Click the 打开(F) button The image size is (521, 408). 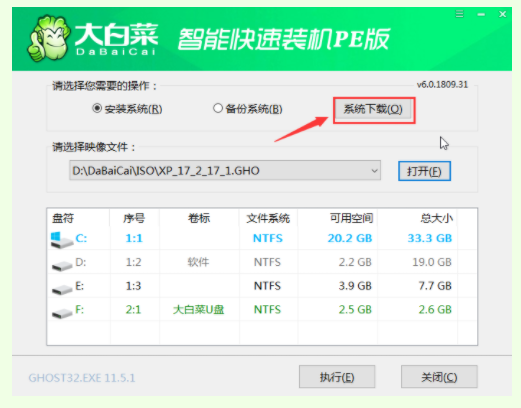pos(424,171)
